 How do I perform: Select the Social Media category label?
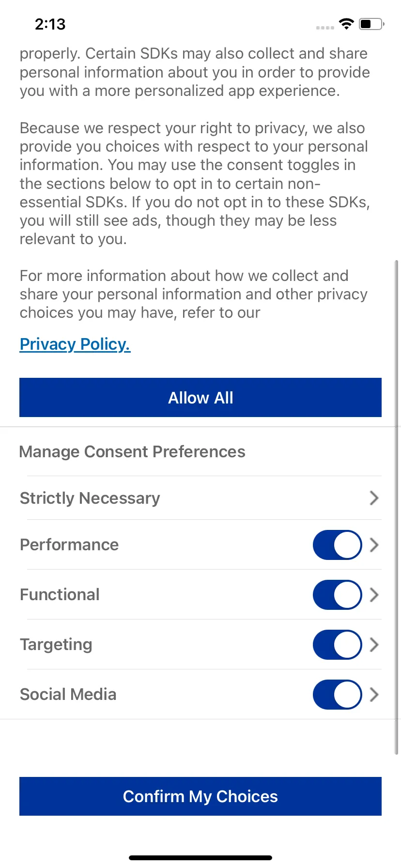point(68,694)
